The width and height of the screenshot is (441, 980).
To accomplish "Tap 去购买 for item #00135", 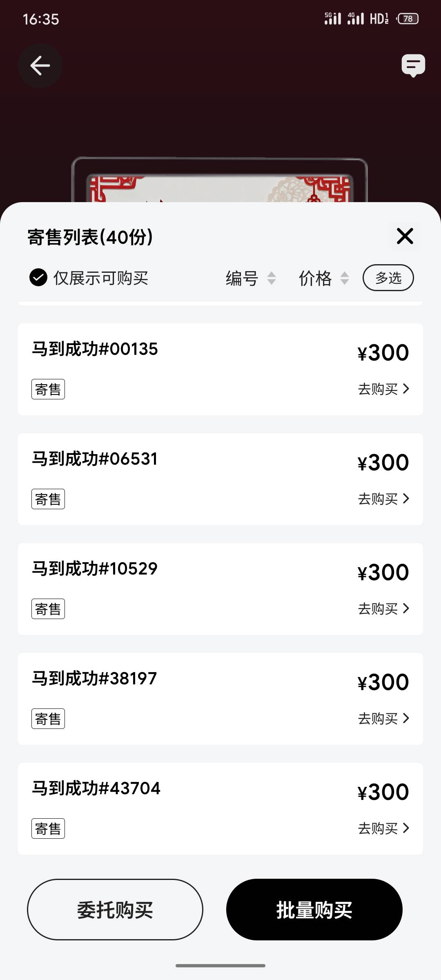I will tap(383, 389).
